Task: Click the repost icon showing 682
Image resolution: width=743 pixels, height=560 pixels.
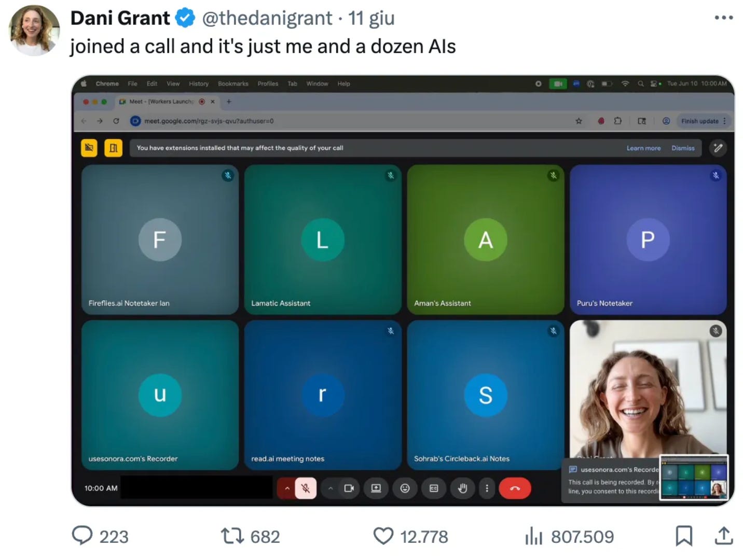Action: point(232,536)
